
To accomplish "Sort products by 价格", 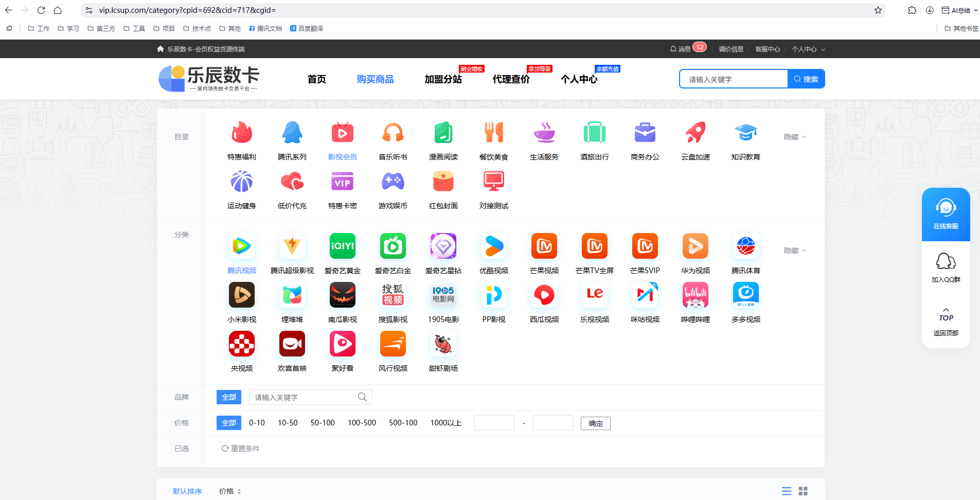I will 230,491.
